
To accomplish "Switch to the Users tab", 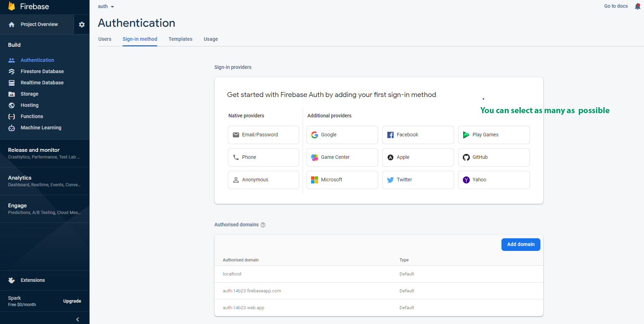I will [105, 39].
